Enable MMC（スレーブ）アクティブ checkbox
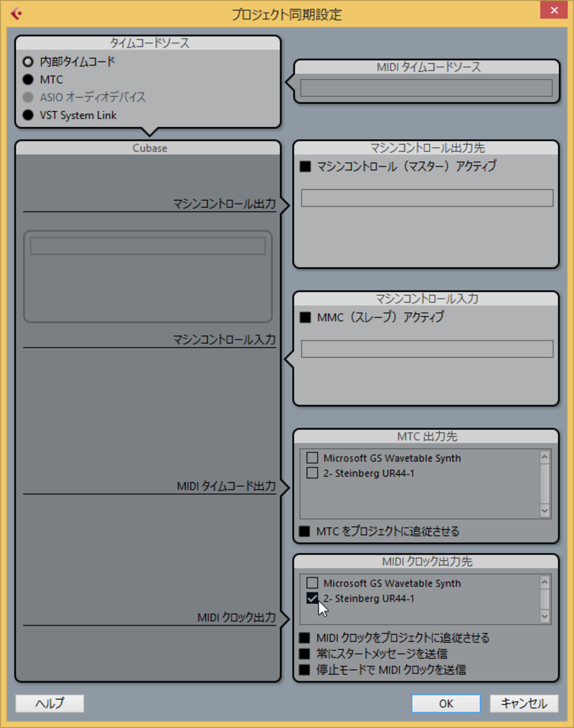The height and width of the screenshot is (728, 574). [305, 318]
